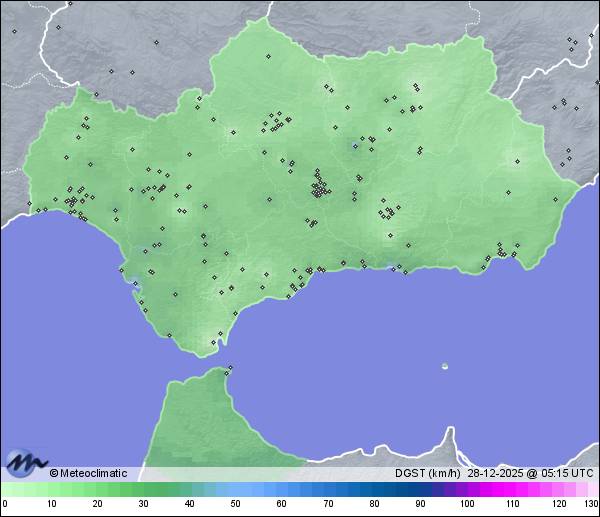Click the 28-12-2025 date text
Viewport: 600px width, 517px height.
(496, 473)
